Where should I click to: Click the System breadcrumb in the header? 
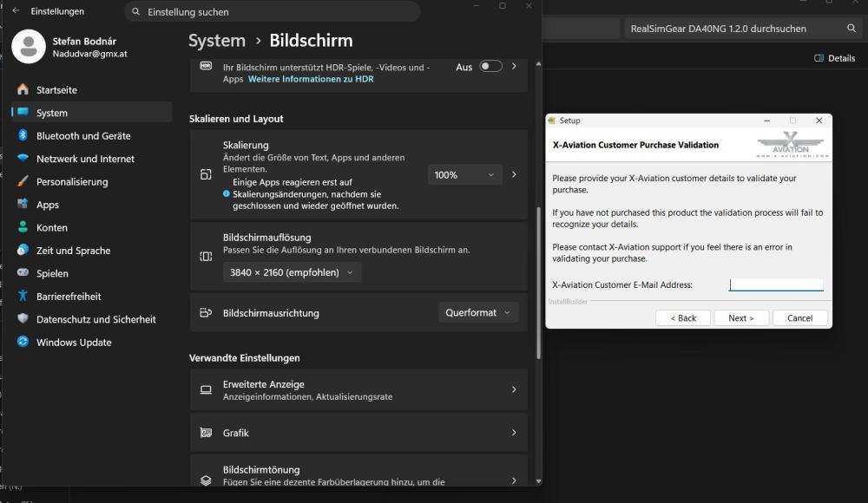pos(217,41)
